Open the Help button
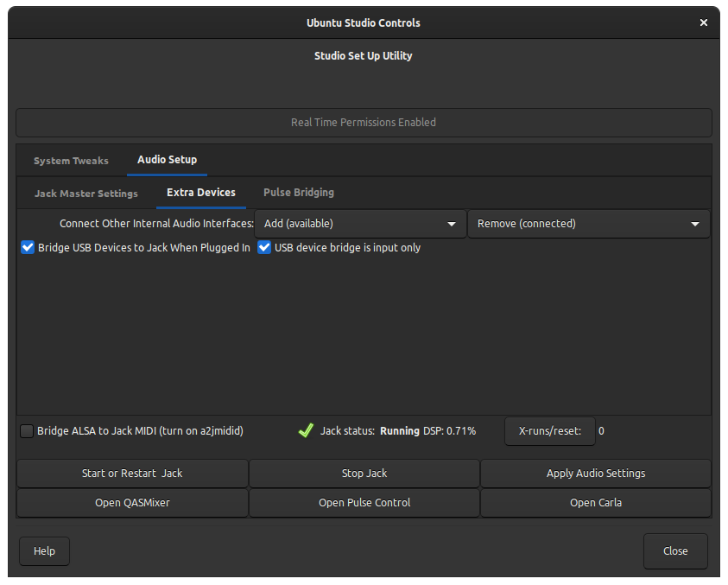The width and height of the screenshot is (728, 585). pos(45,551)
